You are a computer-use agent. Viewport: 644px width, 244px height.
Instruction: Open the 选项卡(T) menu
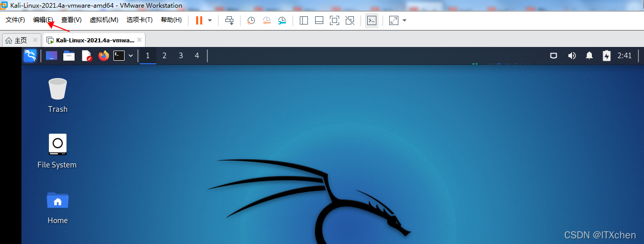(139, 20)
